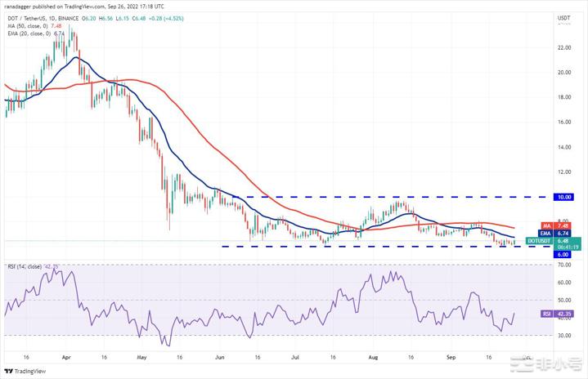This screenshot has height=379, width=588.
Task: Click the 10.00 resistance level price tag
Action: pos(563,197)
